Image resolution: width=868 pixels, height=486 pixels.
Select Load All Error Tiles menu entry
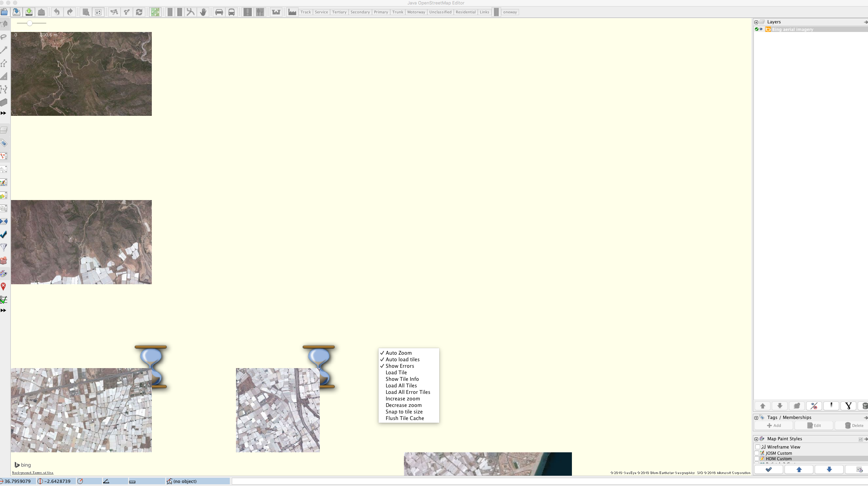[x=408, y=392]
